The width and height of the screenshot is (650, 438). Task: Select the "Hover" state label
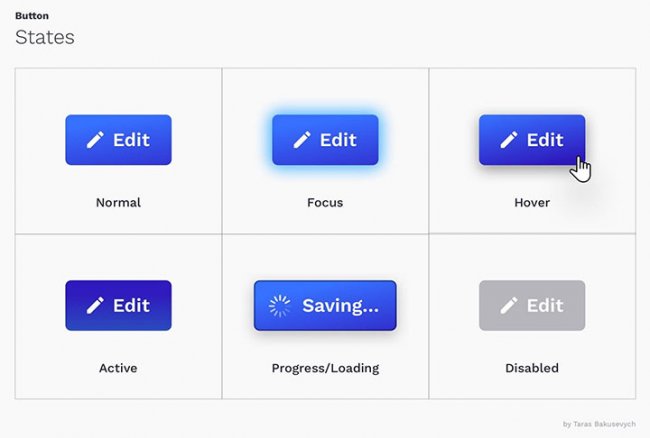[x=531, y=203]
